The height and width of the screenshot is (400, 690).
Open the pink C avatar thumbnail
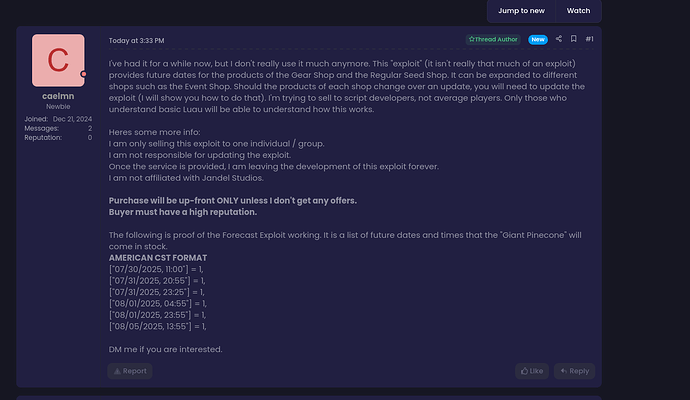(x=58, y=60)
